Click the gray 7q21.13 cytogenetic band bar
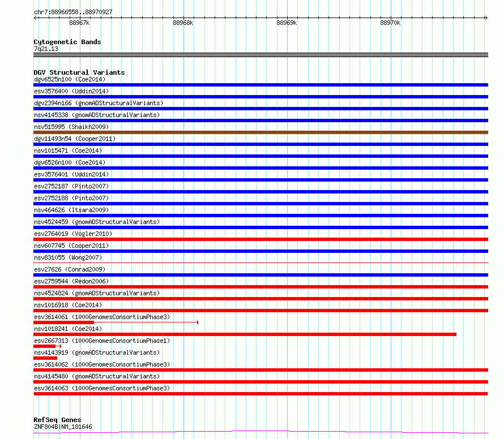 coord(260,55)
